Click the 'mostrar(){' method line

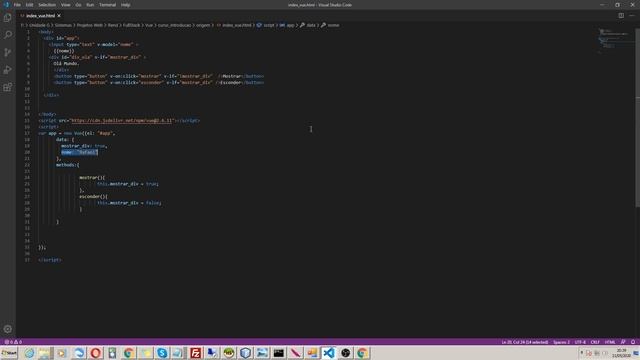coord(92,178)
